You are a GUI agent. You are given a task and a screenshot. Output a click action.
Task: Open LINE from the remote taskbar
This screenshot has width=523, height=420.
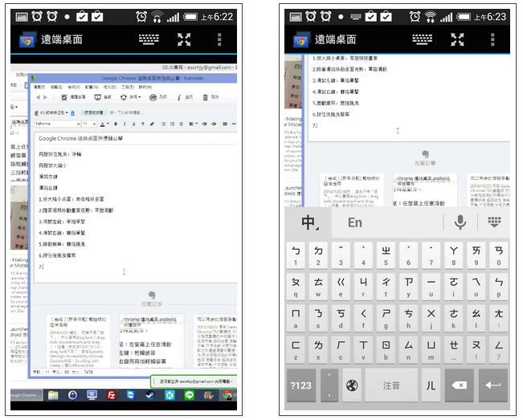pos(189,395)
